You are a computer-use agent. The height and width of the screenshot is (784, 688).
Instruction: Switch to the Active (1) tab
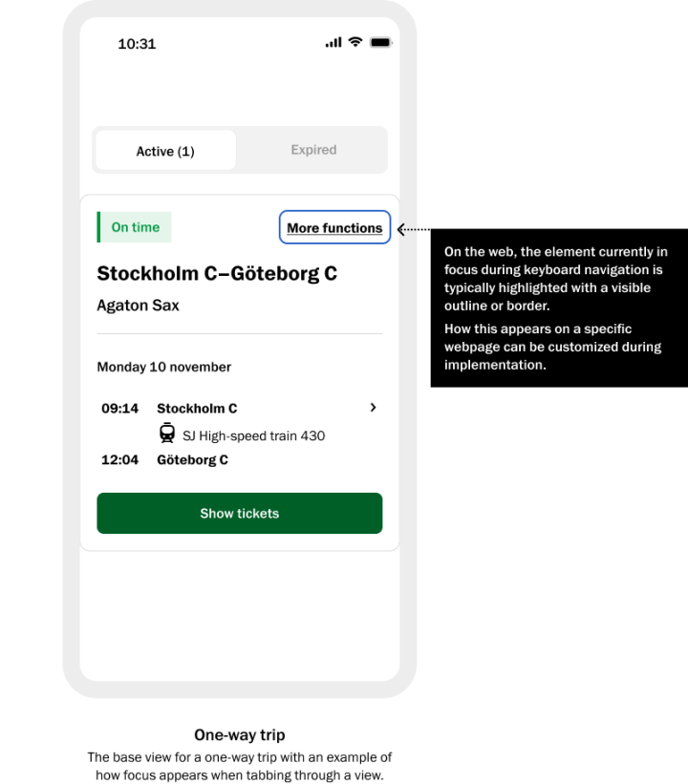click(x=165, y=151)
